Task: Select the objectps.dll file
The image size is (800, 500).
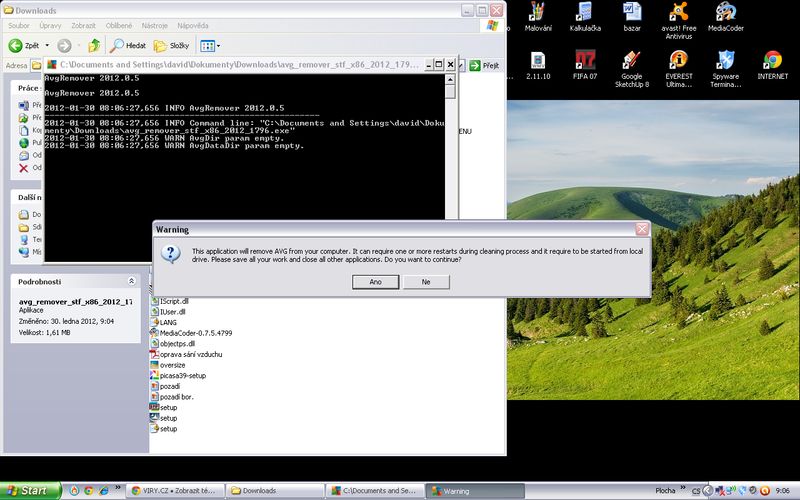Action: pos(172,343)
